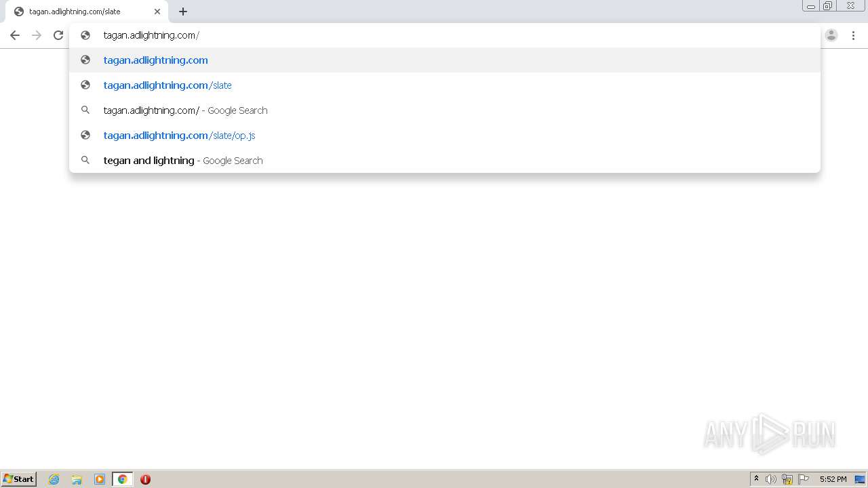Show hidden system tray icons

click(x=756, y=479)
